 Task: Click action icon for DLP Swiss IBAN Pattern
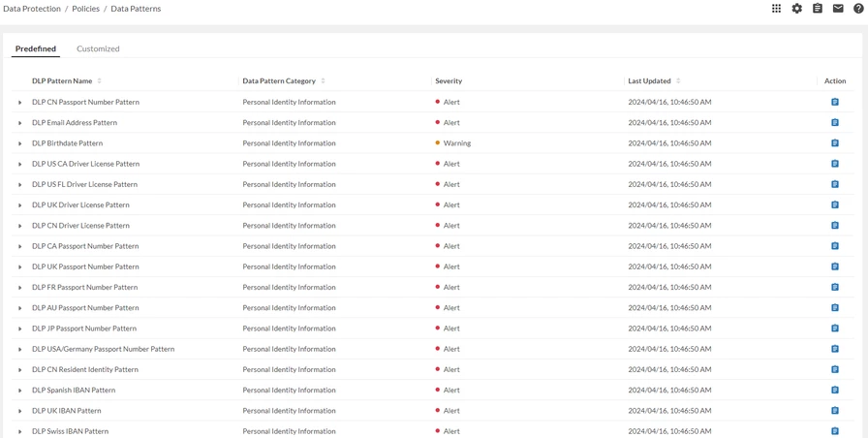[x=835, y=431]
